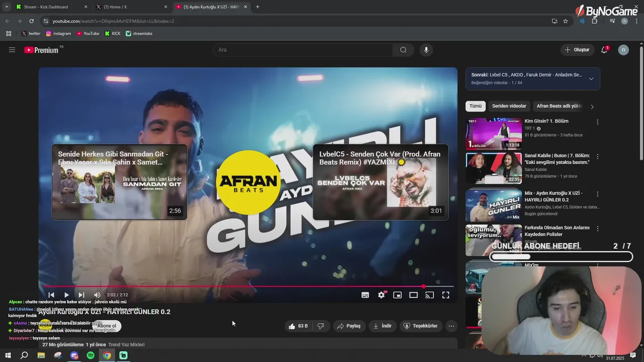Open the Chrome extensions puzzle icon

(x=594, y=21)
